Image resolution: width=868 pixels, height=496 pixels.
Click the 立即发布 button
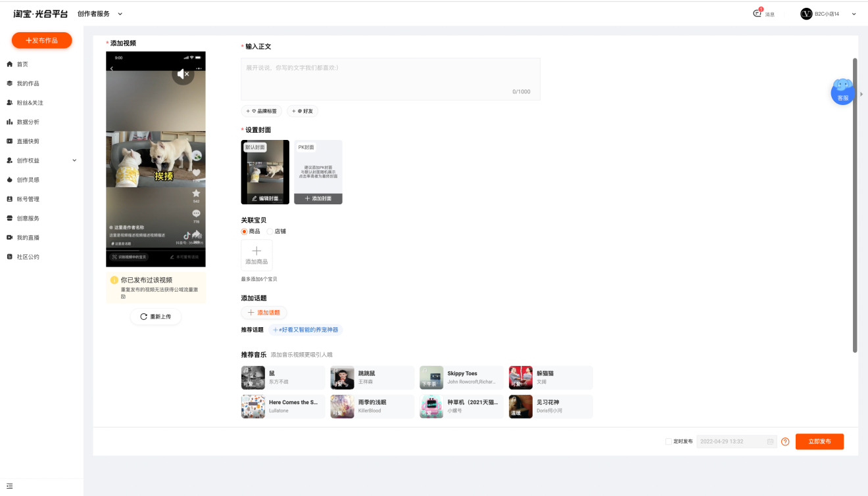tap(819, 441)
